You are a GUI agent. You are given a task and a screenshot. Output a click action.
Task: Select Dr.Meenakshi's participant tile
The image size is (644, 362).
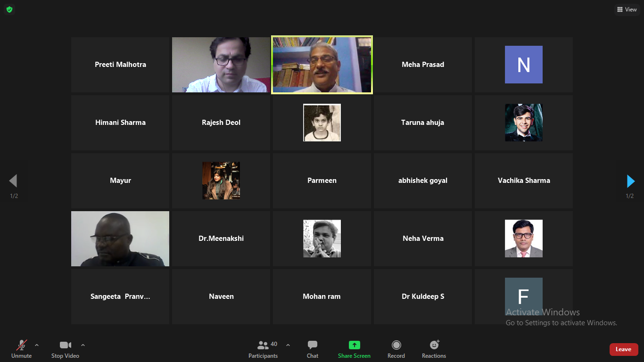coord(221,239)
